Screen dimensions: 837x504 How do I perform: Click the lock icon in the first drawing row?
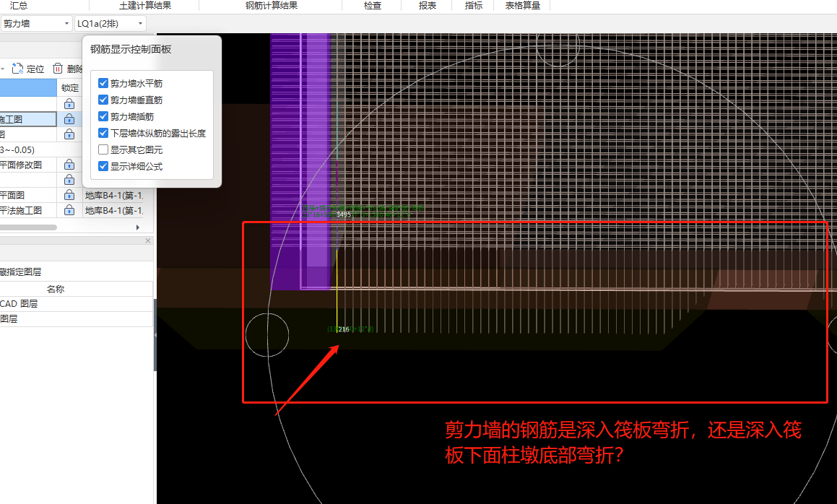(69, 103)
